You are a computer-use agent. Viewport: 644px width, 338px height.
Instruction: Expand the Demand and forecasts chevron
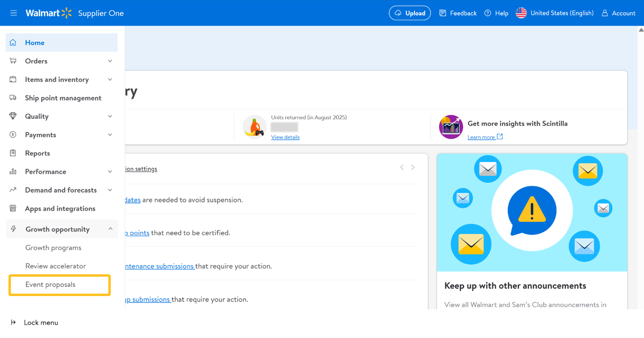pyautogui.click(x=110, y=190)
